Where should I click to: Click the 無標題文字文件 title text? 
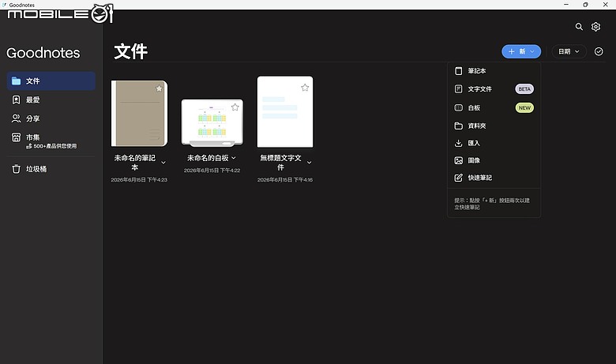(280, 163)
